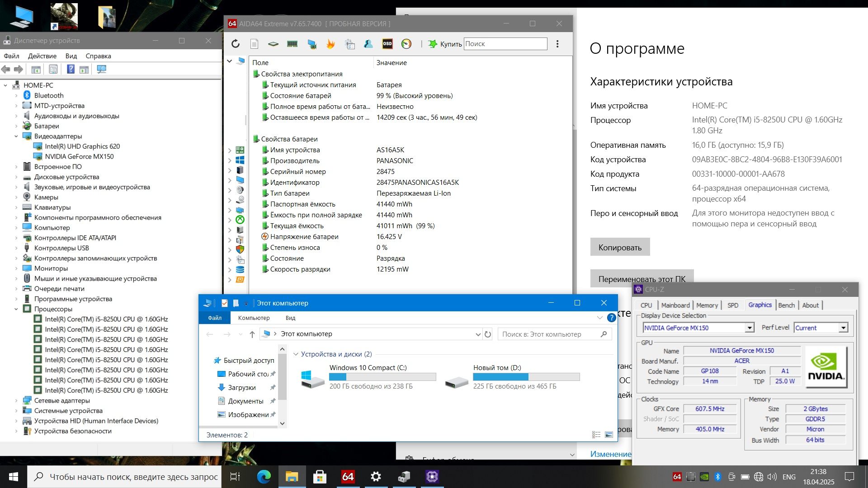Screen dimensions: 868x488
Task: Click Device Manager back arrow icon
Action: coord(6,69)
